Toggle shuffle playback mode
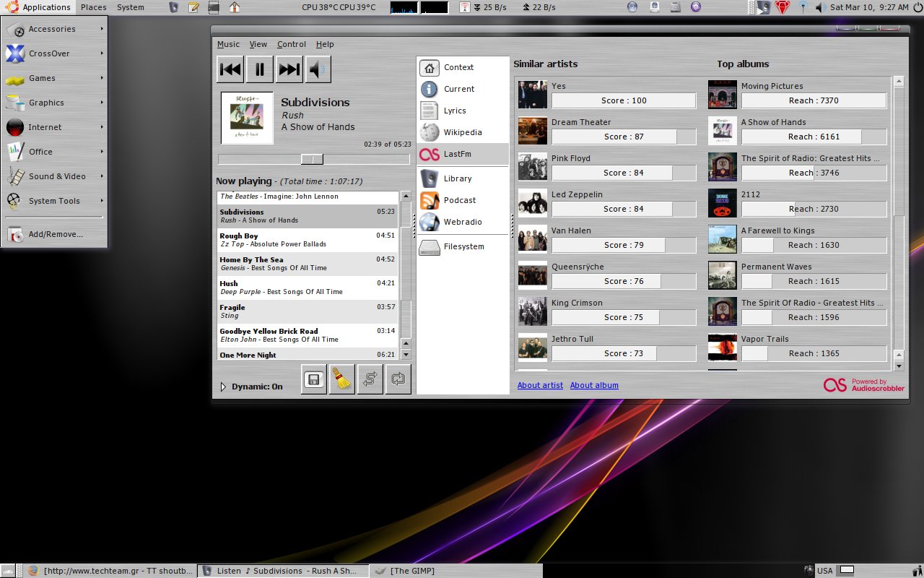Screen dimensions: 924x578 pos(370,379)
